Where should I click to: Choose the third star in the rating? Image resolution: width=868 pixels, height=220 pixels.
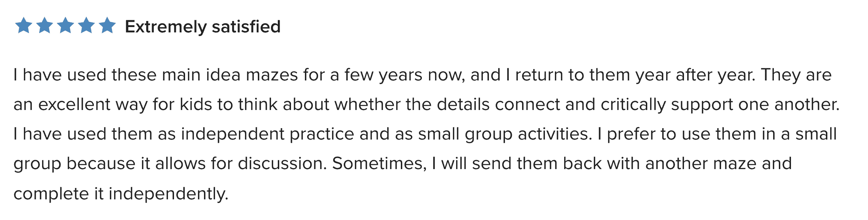[66, 26]
